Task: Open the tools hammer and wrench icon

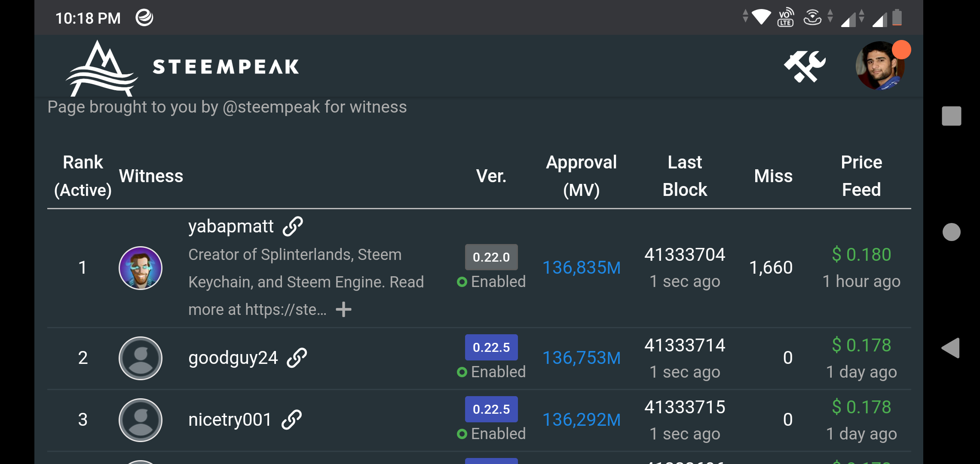Action: click(x=805, y=67)
